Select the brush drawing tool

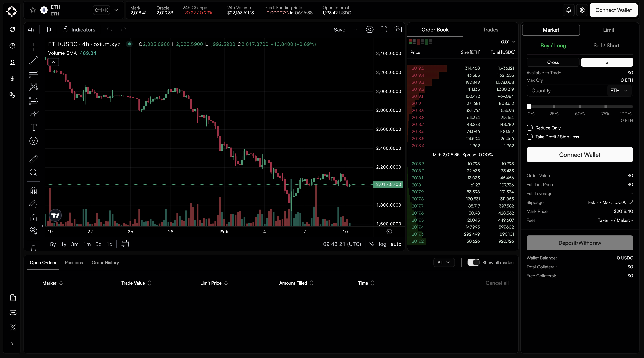[34, 114]
